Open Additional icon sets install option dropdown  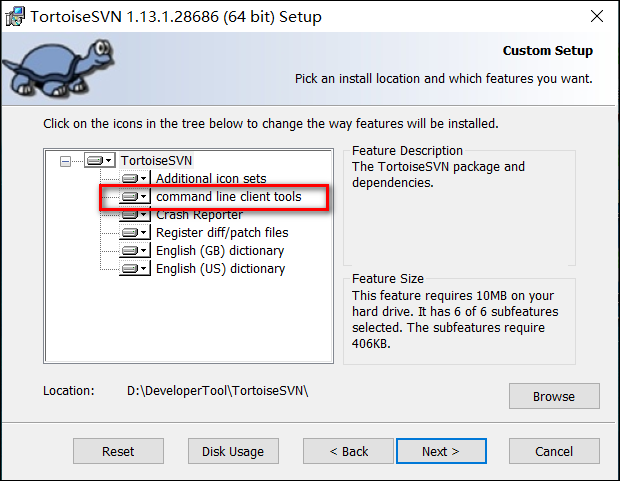[135, 178]
